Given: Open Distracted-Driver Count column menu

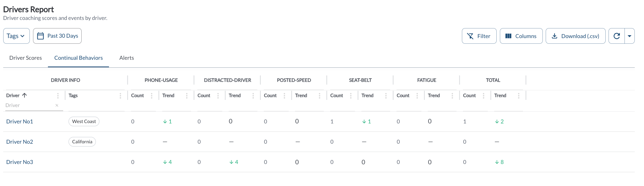Looking at the screenshot, I should pyautogui.click(x=218, y=96).
